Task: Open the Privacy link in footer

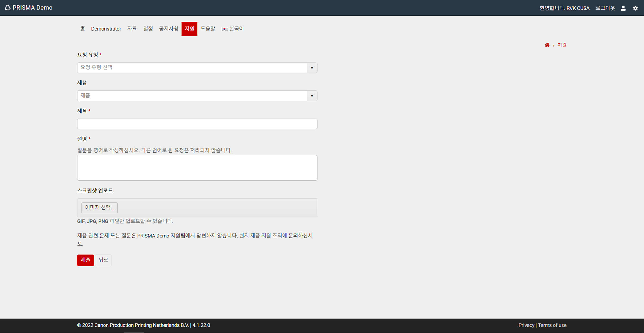Action: [x=526, y=325]
